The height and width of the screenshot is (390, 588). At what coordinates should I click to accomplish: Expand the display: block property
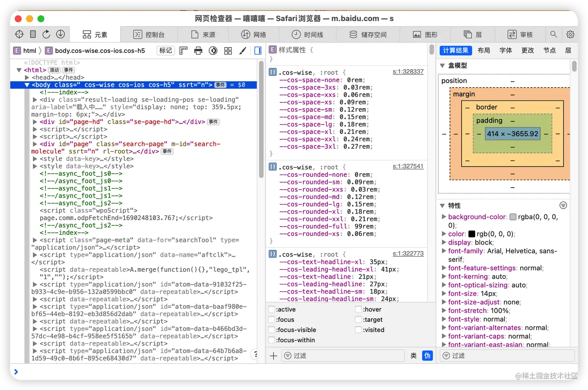click(444, 242)
